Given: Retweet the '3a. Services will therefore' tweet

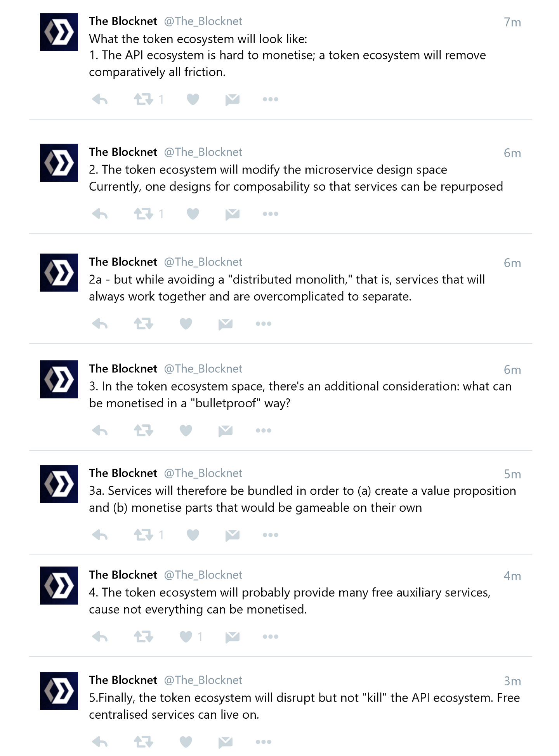Looking at the screenshot, I should (144, 535).
